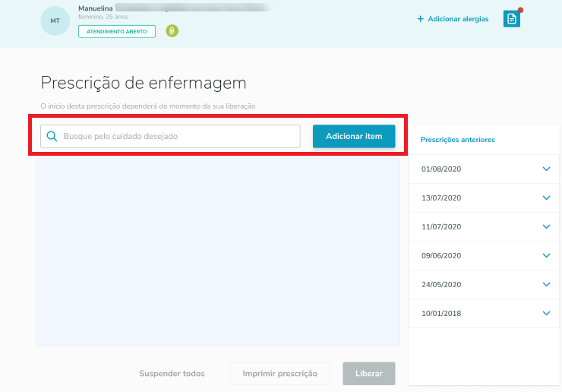Screen dimensions: 562x392
Task: Click the Imprimir prescrição button
Action: pos(280,373)
